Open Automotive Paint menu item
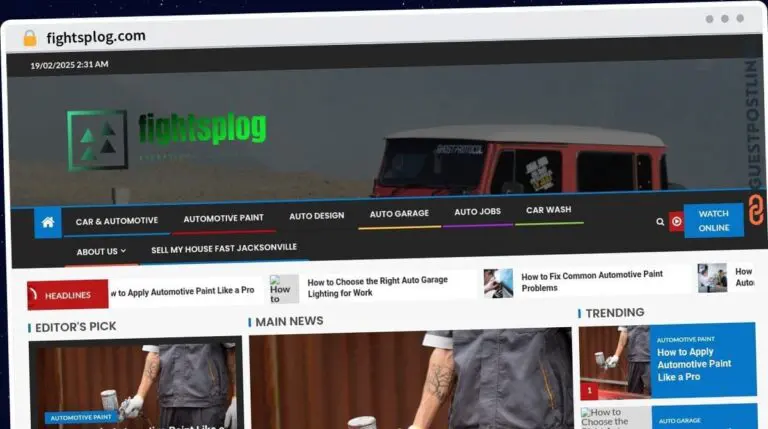Viewport: 768px width, 429px height. 223,218
